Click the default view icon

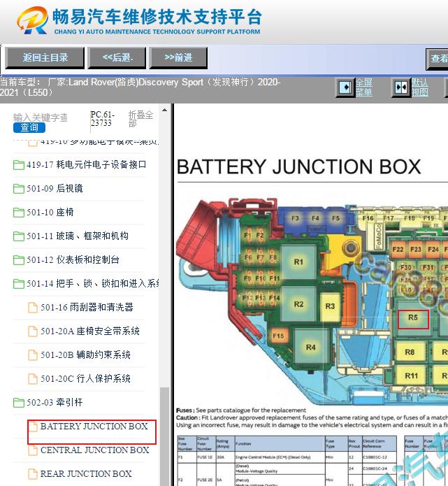coord(401,87)
